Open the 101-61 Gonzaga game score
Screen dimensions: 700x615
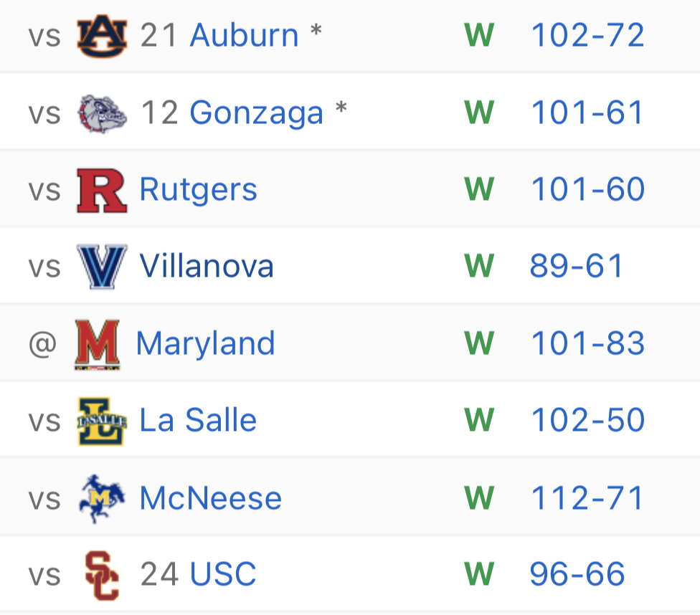coord(587,113)
